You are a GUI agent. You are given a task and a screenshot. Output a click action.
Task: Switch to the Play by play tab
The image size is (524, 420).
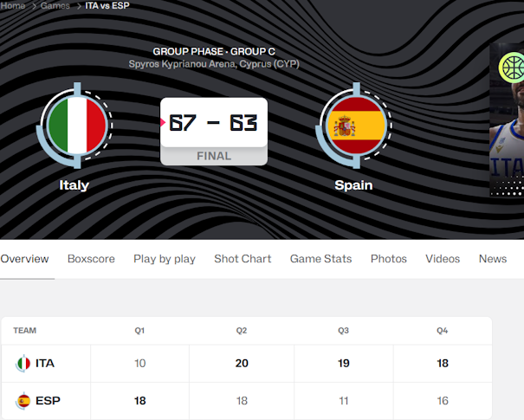pyautogui.click(x=165, y=259)
